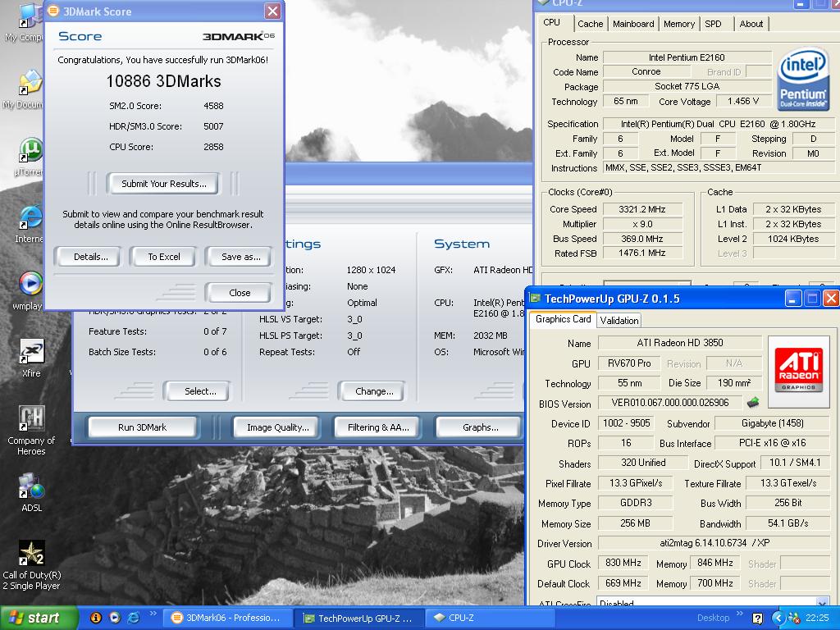Click the GPU-Z BIOS save chip icon

click(x=753, y=402)
